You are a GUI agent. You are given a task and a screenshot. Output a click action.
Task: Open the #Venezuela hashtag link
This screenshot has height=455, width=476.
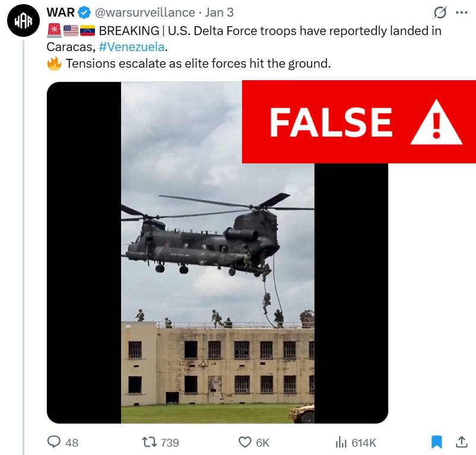pos(131,47)
